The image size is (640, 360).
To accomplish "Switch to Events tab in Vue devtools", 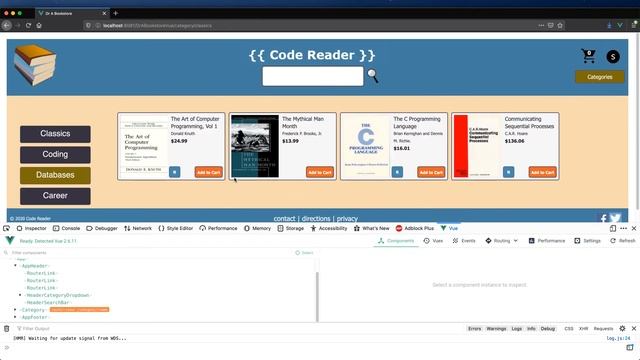I will click(464, 241).
